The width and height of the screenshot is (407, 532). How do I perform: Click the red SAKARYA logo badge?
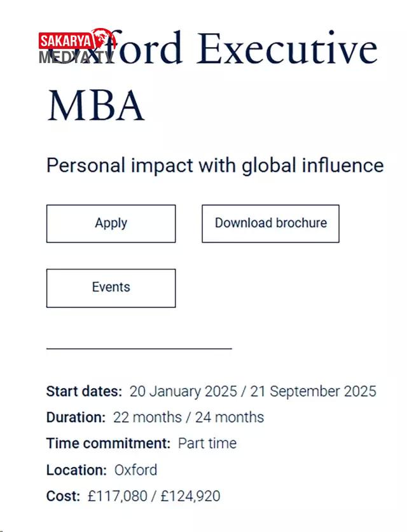(65, 42)
